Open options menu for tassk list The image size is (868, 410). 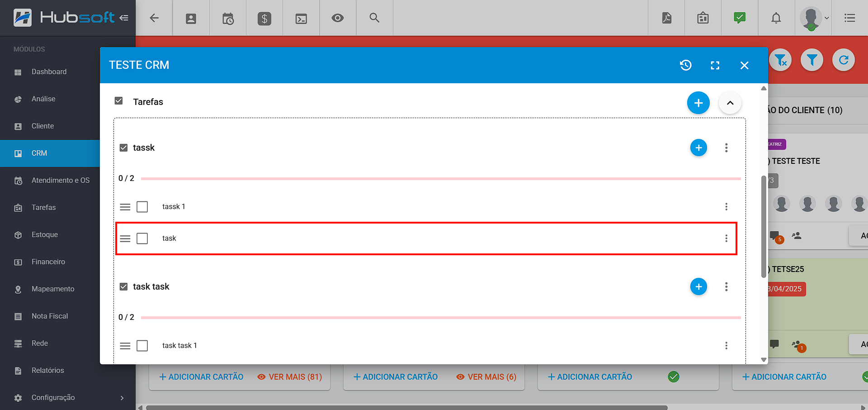click(726, 148)
